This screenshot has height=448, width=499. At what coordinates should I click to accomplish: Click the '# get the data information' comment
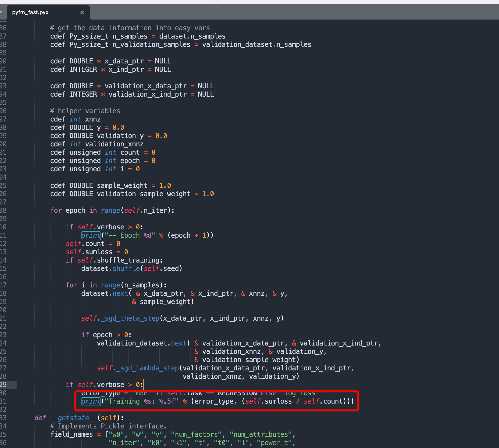130,28
